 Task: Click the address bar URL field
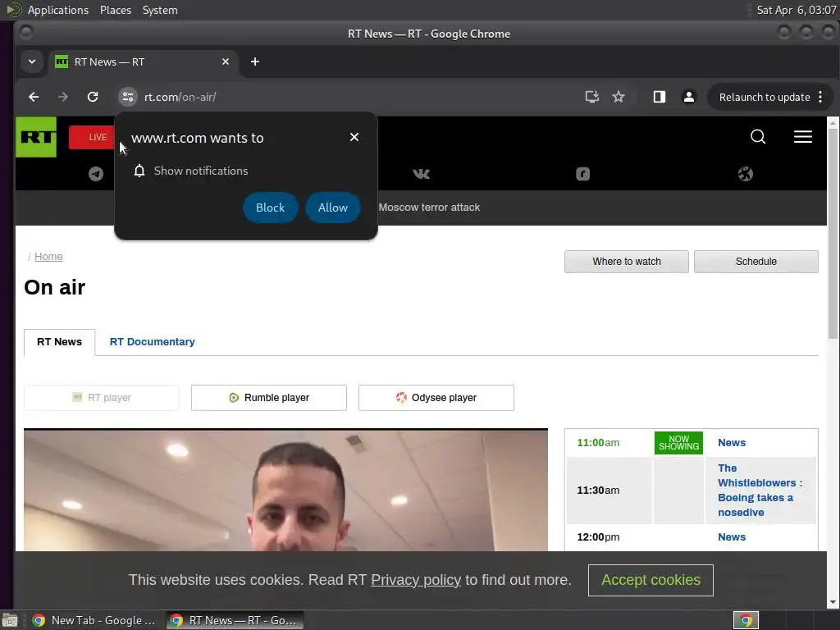pos(354,97)
